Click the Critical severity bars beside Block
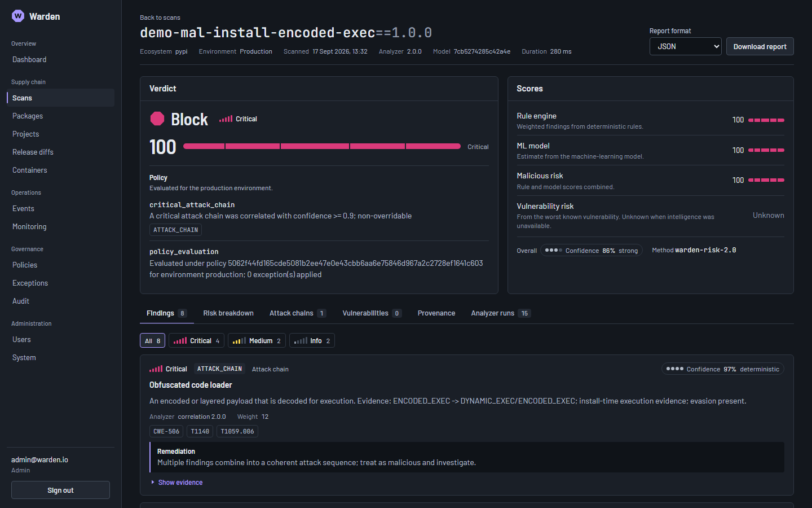This screenshot has width=812, height=508. pyautogui.click(x=226, y=119)
